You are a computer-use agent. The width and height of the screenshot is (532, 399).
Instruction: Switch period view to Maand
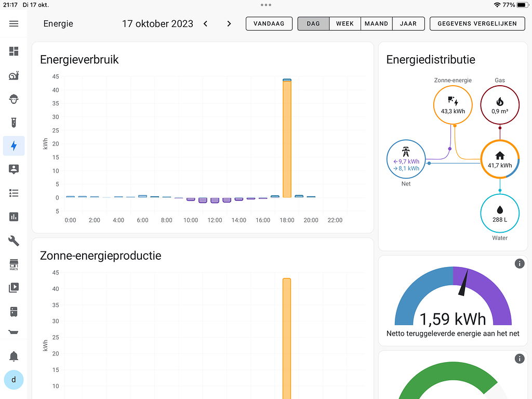377,24
